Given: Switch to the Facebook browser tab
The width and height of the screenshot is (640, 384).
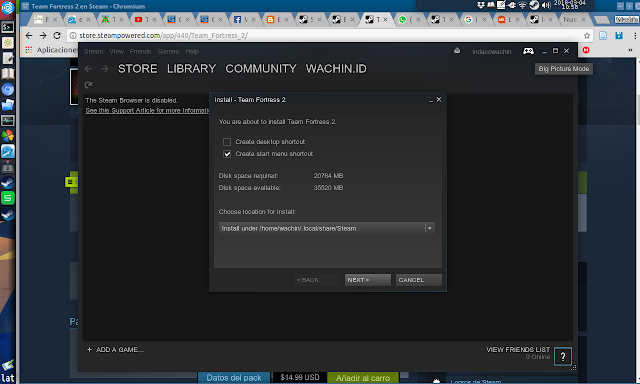Looking at the screenshot, I should click(x=244, y=19).
